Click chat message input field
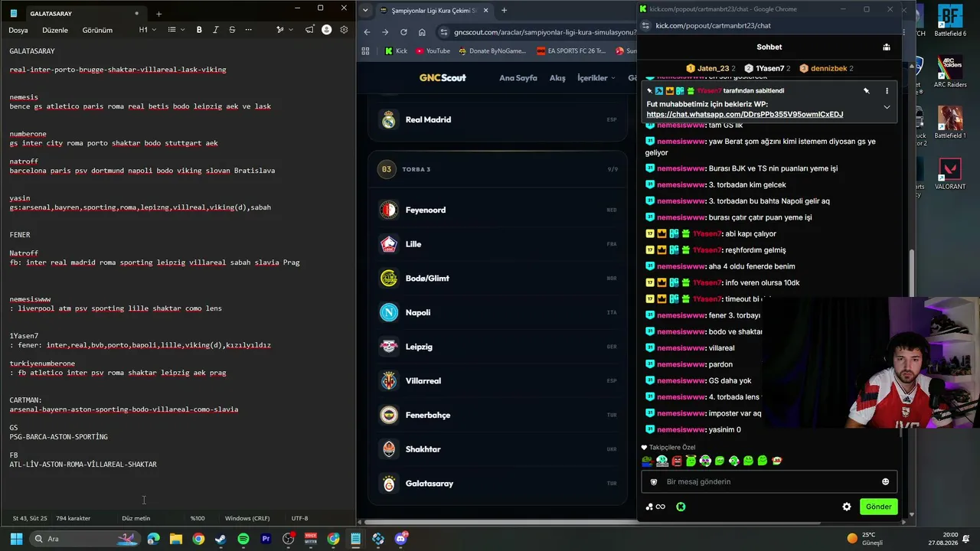 (769, 482)
